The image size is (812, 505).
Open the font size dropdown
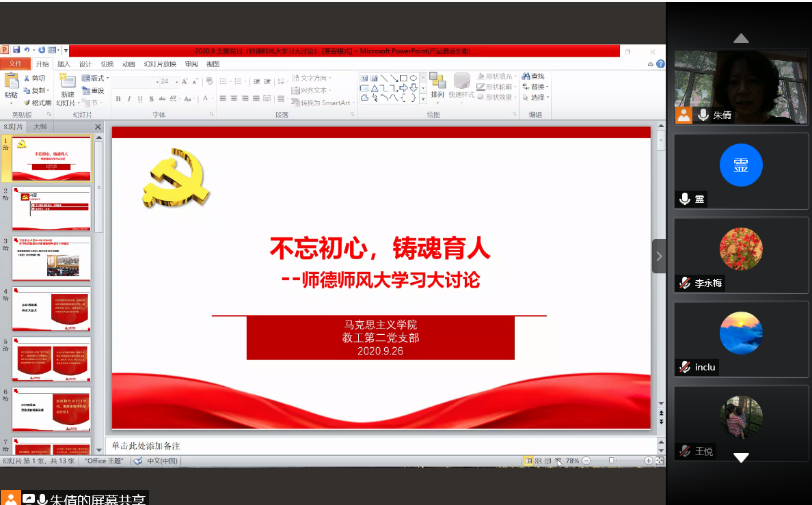pos(176,81)
